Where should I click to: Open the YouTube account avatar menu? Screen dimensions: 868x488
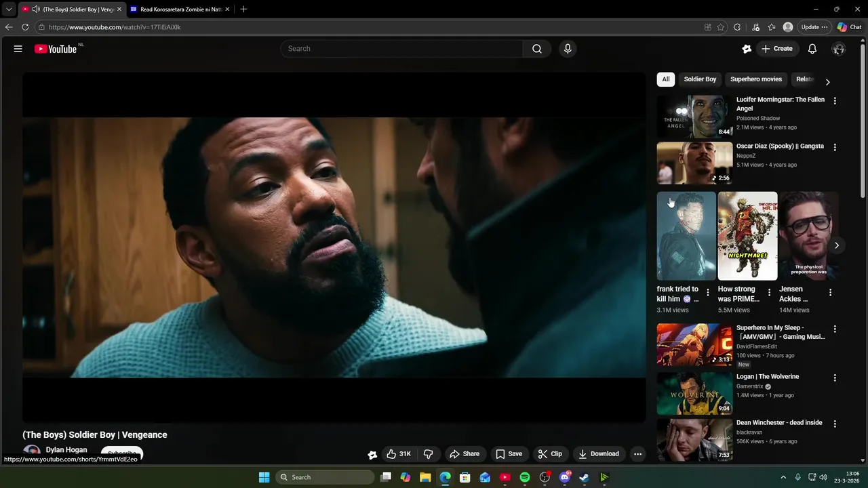coord(839,49)
